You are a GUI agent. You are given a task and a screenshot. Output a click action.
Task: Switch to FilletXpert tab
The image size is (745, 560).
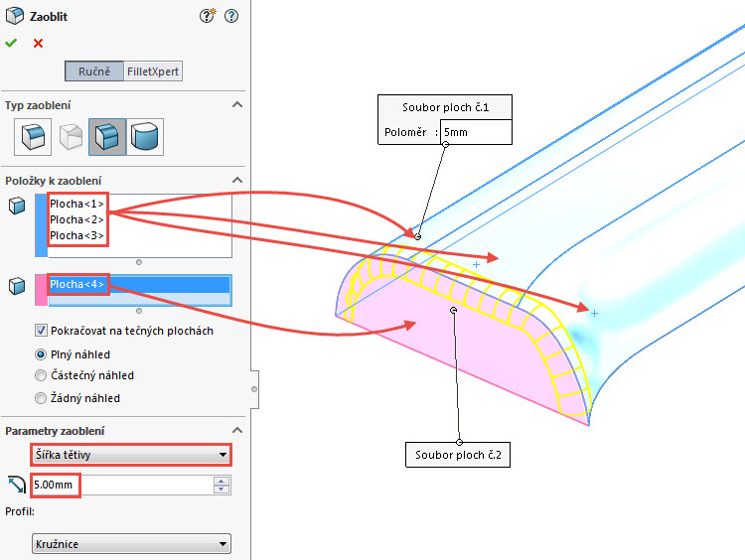[153, 71]
